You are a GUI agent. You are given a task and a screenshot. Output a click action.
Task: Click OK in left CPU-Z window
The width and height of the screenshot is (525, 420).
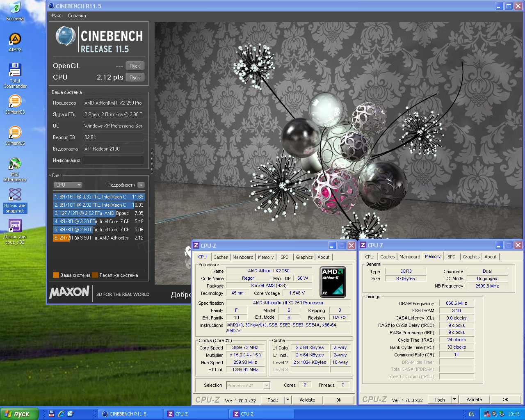click(x=338, y=400)
